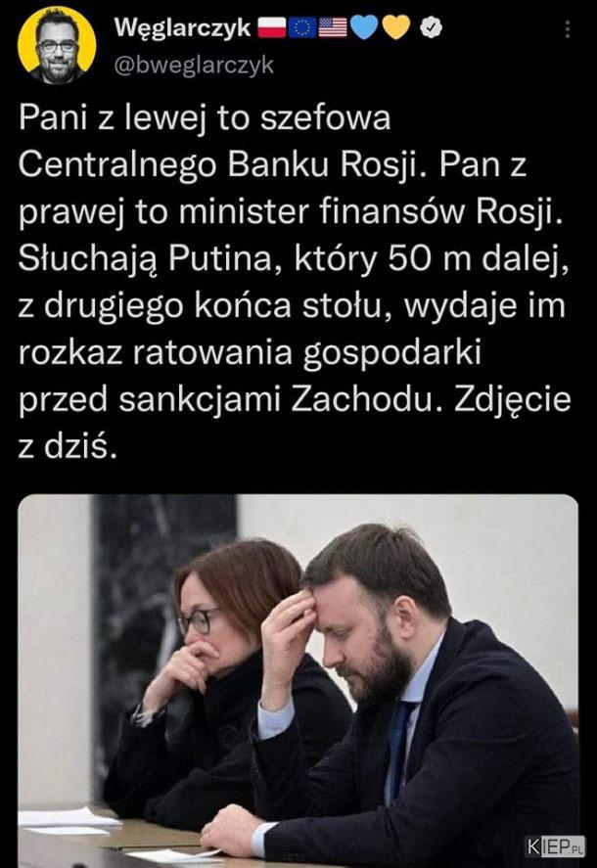
Task: Click the KIEP.PL watermark logo
Action: [555, 846]
